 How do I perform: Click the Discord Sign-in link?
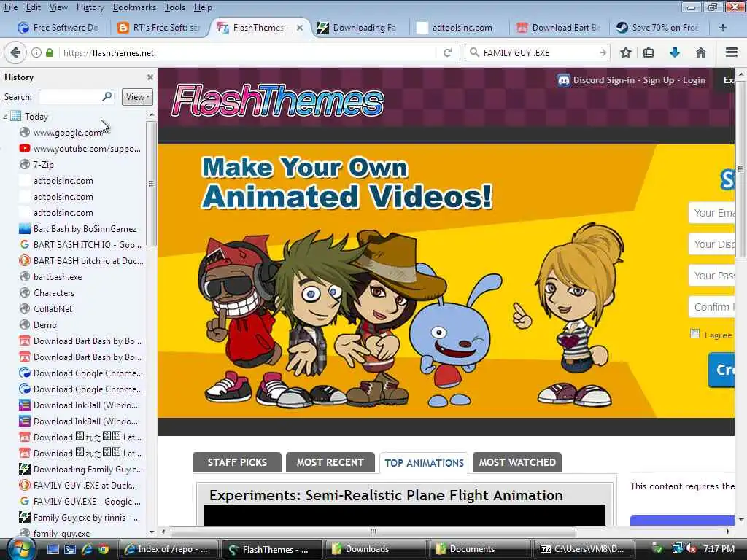tap(603, 80)
